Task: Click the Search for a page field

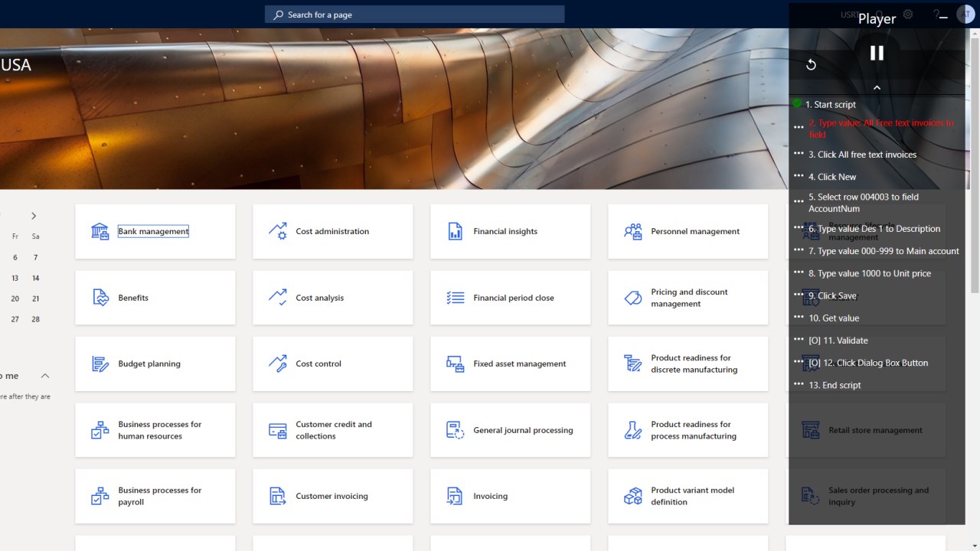Action: (414, 15)
